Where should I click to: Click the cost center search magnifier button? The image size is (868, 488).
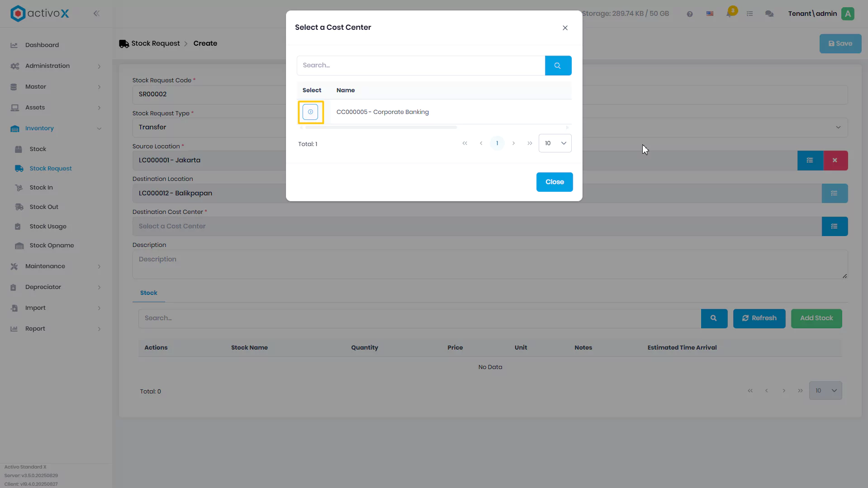(558, 66)
